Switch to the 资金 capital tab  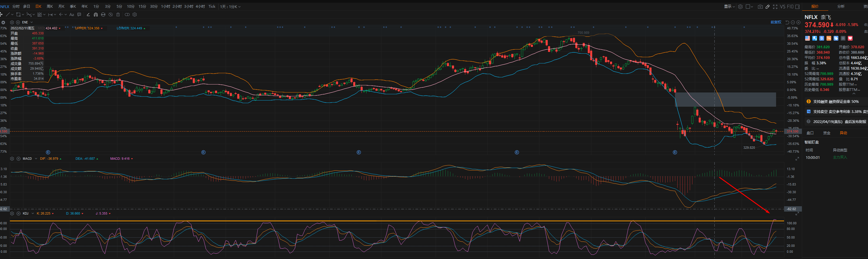(826, 133)
